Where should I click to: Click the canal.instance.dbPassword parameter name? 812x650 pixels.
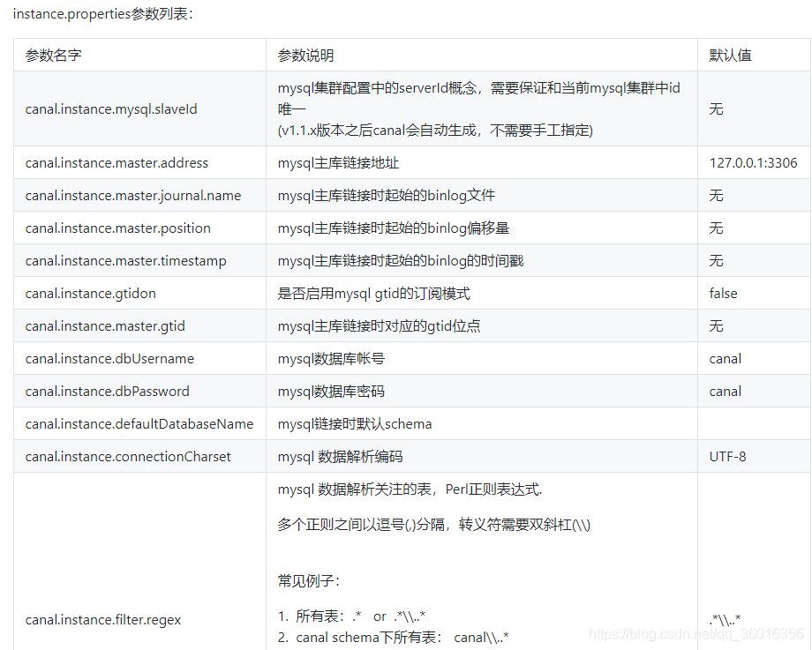[x=107, y=392]
